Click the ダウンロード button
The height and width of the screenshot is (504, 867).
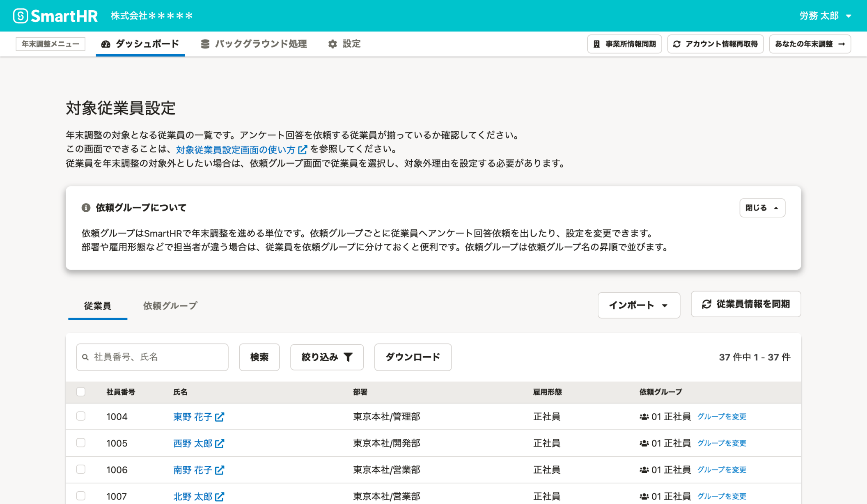click(413, 357)
